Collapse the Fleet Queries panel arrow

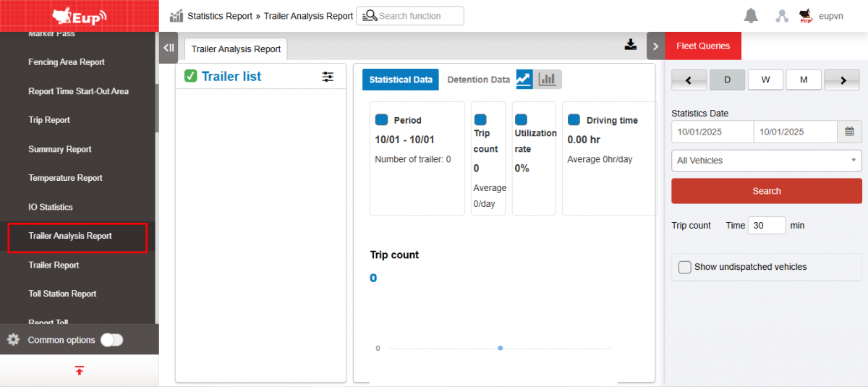(655, 46)
